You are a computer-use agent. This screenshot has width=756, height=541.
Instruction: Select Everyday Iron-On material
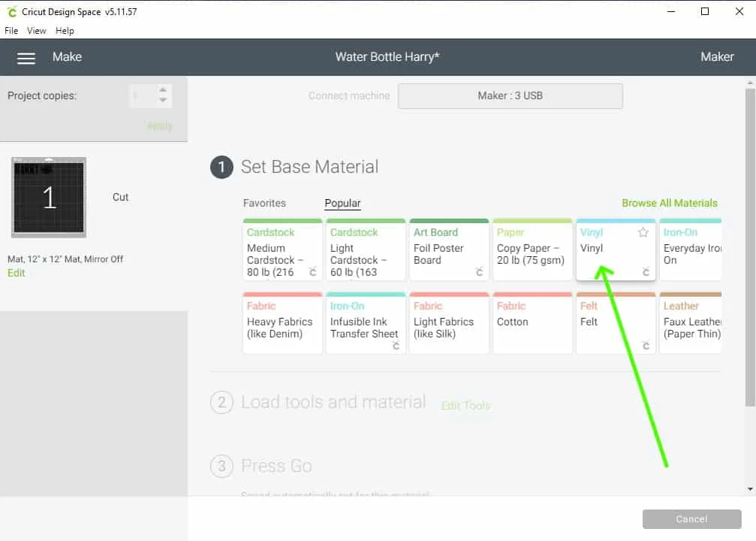click(691, 249)
